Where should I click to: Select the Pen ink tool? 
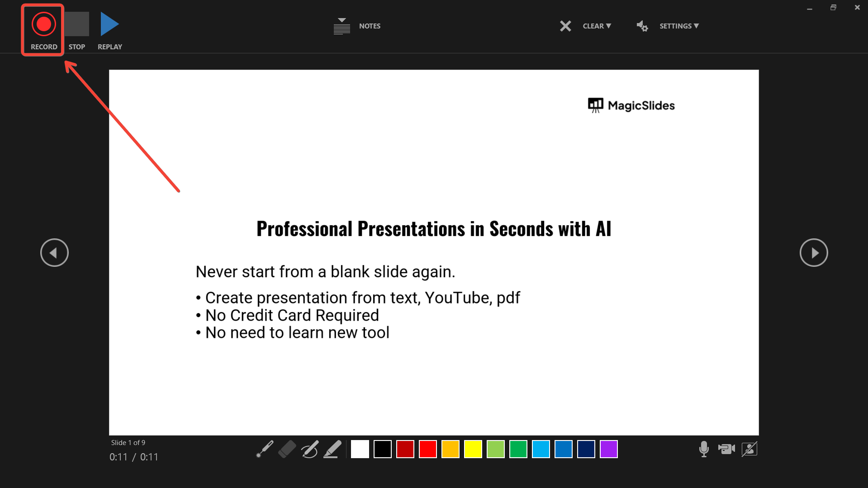310,450
